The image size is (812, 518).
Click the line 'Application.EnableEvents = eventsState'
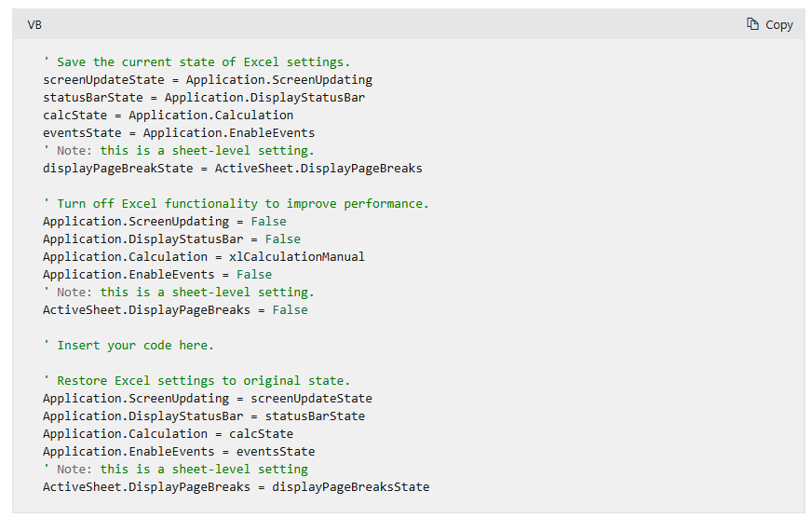tap(179, 452)
